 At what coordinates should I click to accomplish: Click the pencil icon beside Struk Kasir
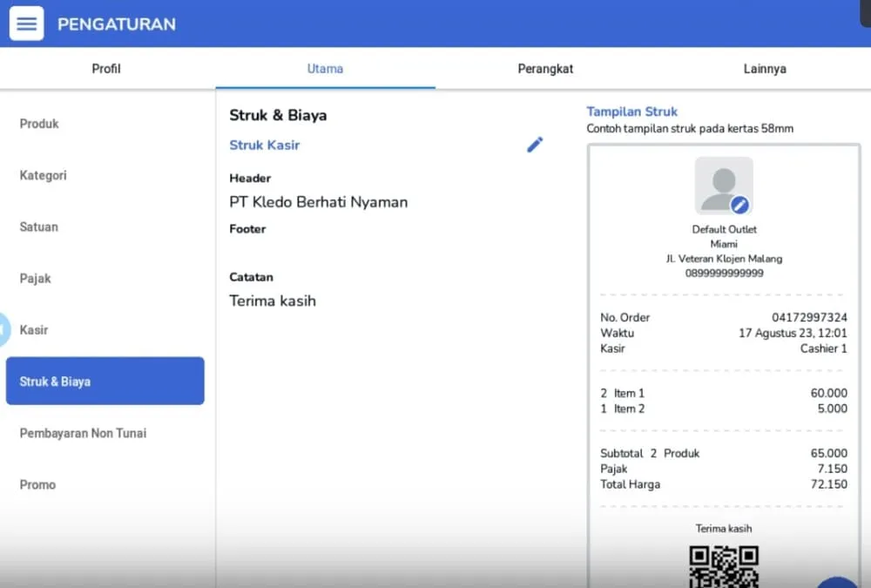tap(535, 145)
